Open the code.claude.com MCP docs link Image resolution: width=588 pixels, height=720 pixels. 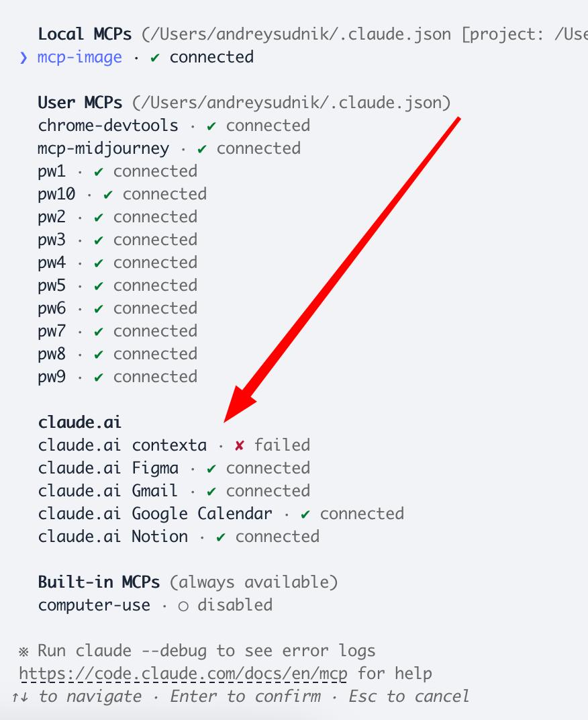pos(183,674)
